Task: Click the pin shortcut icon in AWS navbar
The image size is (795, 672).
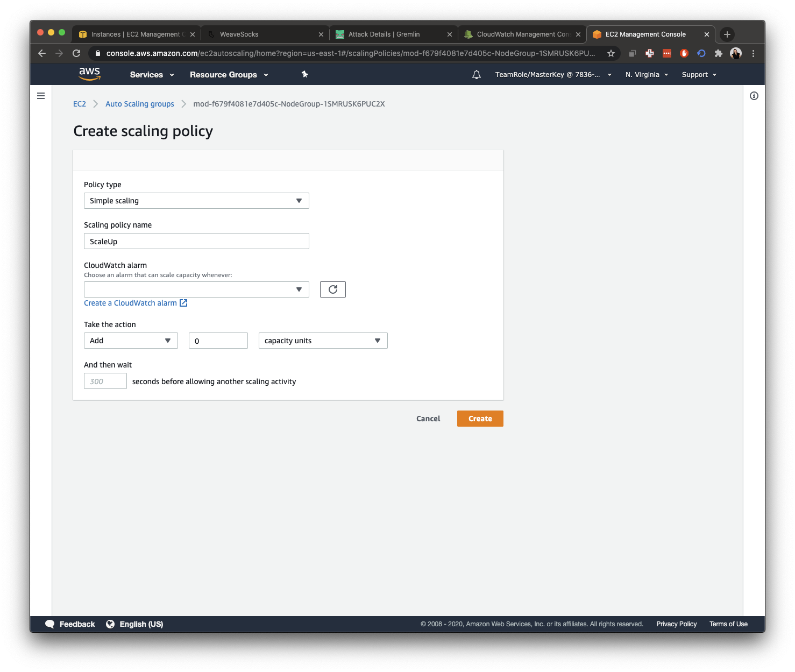Action: [304, 74]
